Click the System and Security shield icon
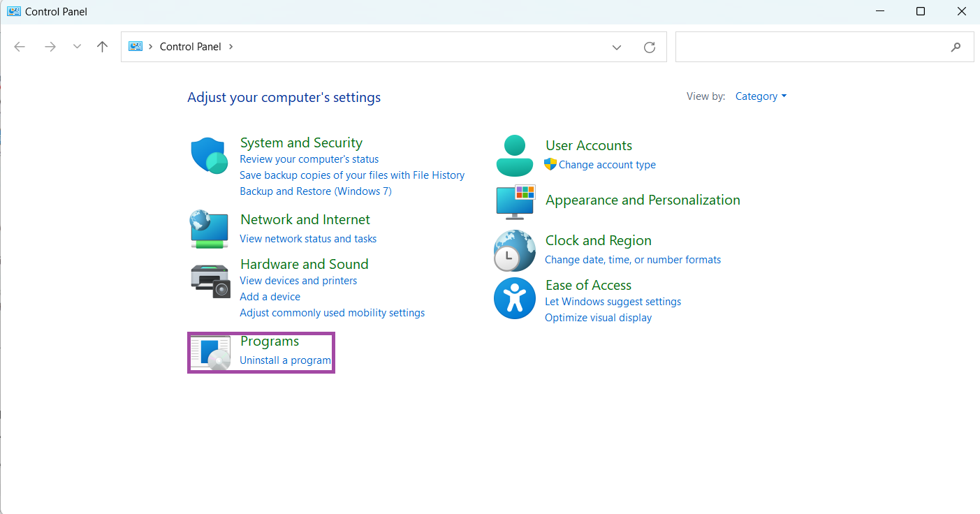Image resolution: width=980 pixels, height=514 pixels. tap(210, 155)
